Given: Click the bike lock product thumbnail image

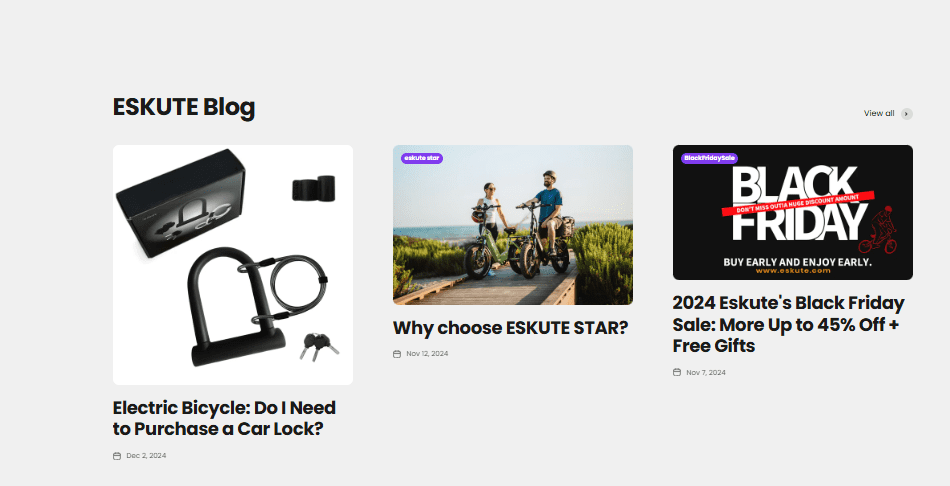Looking at the screenshot, I should click(x=233, y=265).
